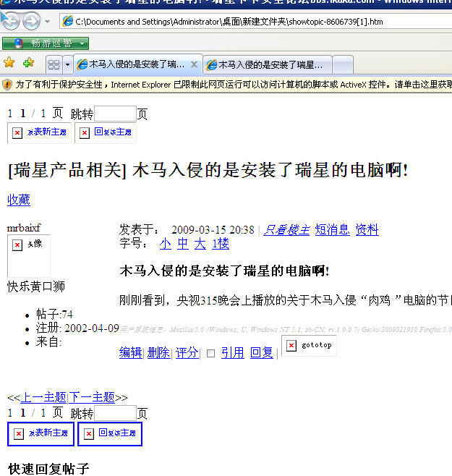Click the top page jump input field
Viewport: 452px width, 476px height.
(x=116, y=114)
